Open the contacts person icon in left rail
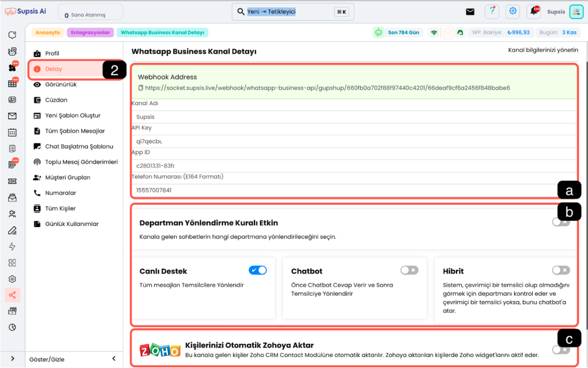 coord(12,214)
